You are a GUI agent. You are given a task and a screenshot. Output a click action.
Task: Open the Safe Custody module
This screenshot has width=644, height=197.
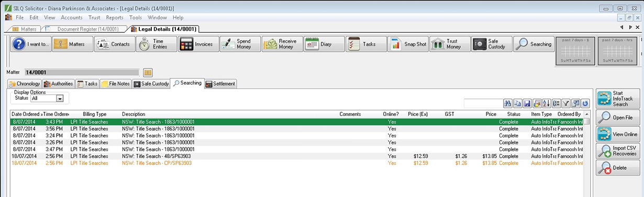[492, 44]
